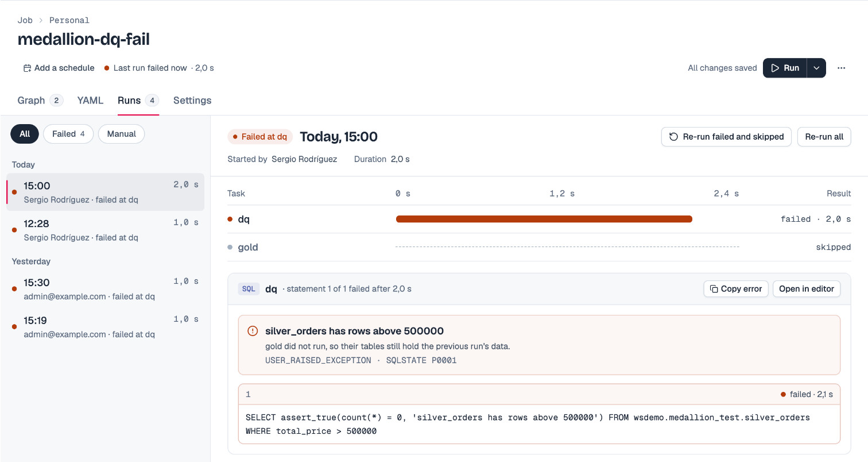Screen dimensions: 868x462
Task: Select the Runs tab
Action: pyautogui.click(x=138, y=101)
